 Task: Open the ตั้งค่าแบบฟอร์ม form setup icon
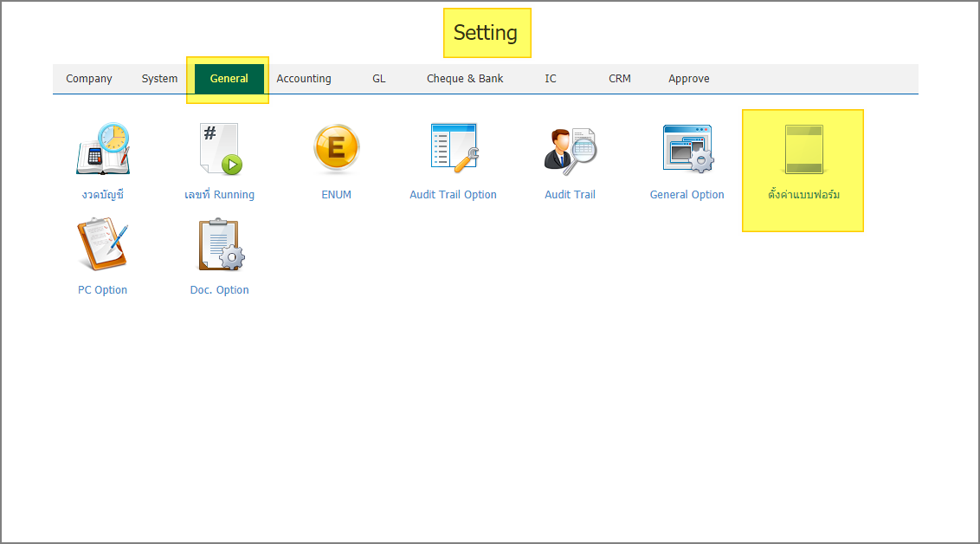[x=803, y=149]
